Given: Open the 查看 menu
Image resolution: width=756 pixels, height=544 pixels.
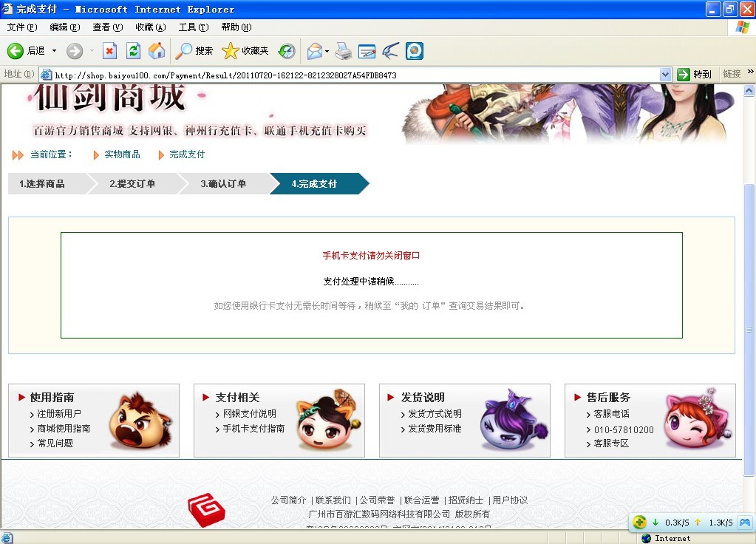Looking at the screenshot, I should coord(107,27).
